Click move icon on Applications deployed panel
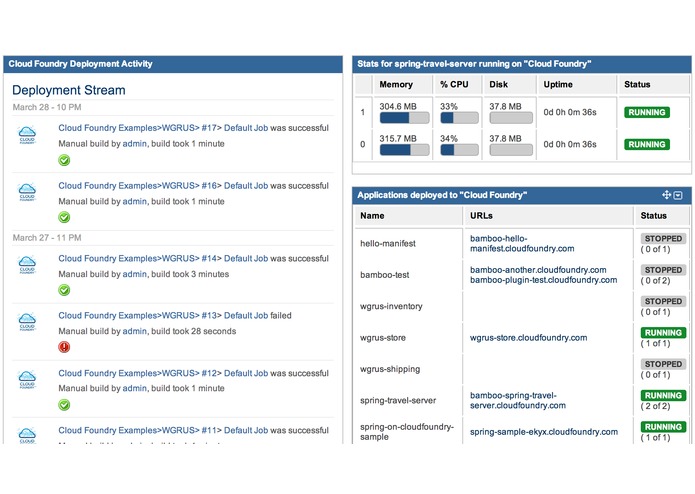This screenshot has width=695, height=494. click(x=666, y=195)
